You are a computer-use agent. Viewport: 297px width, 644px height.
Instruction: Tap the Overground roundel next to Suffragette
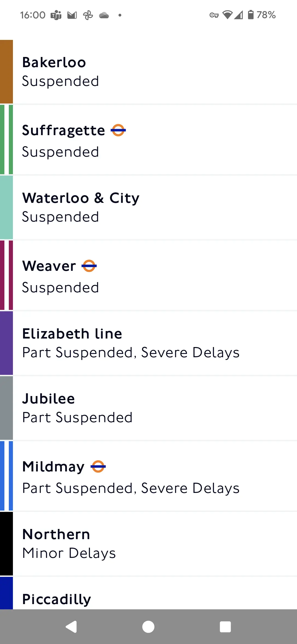[118, 130]
